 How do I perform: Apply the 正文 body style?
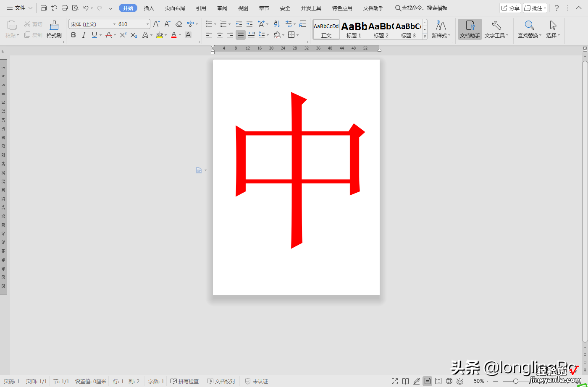click(x=326, y=29)
